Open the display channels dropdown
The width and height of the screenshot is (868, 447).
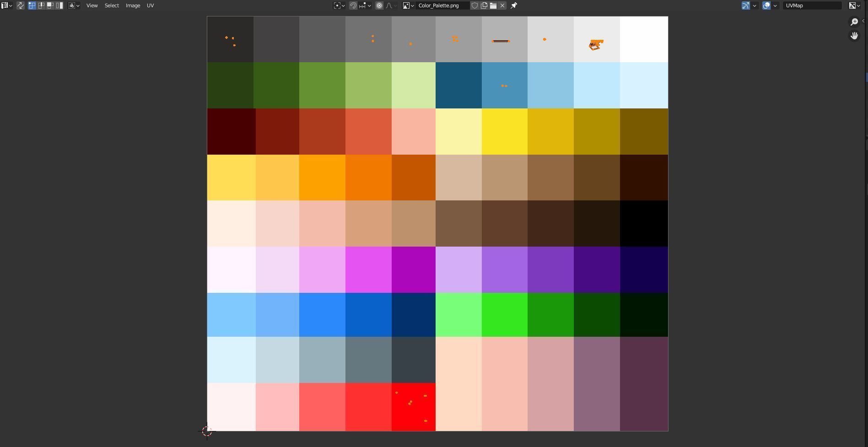pos(854,5)
